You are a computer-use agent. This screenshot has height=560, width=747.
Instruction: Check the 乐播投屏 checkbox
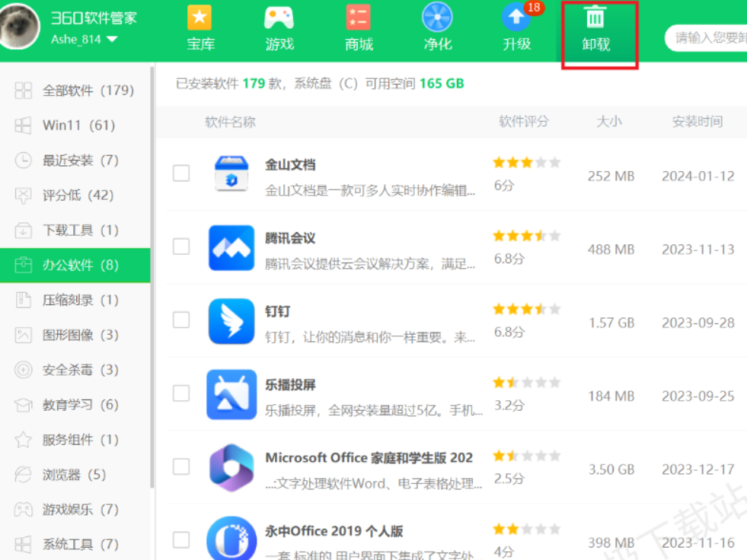point(181,393)
